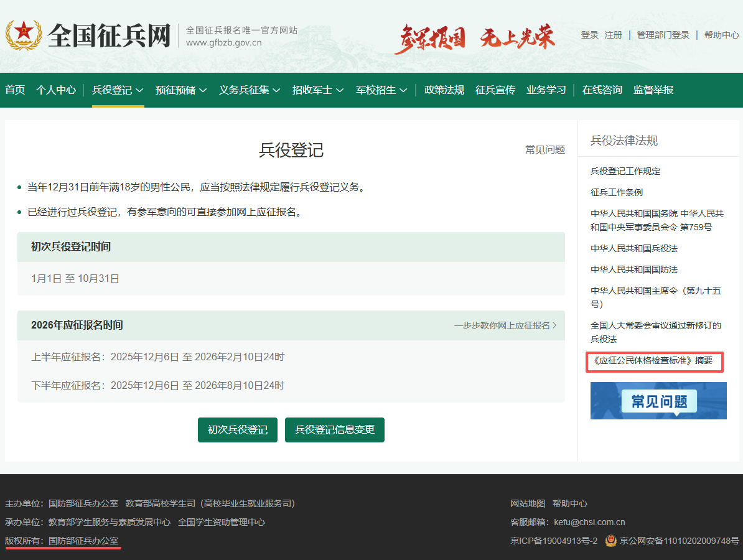Click the www.gfbzb.gov.cn URL text
The width and height of the screenshot is (743, 560).
(223, 43)
